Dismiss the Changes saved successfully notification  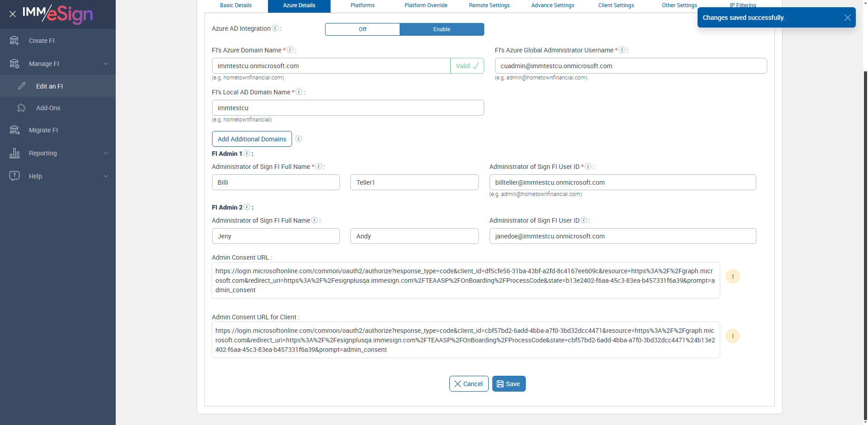pyautogui.click(x=848, y=18)
